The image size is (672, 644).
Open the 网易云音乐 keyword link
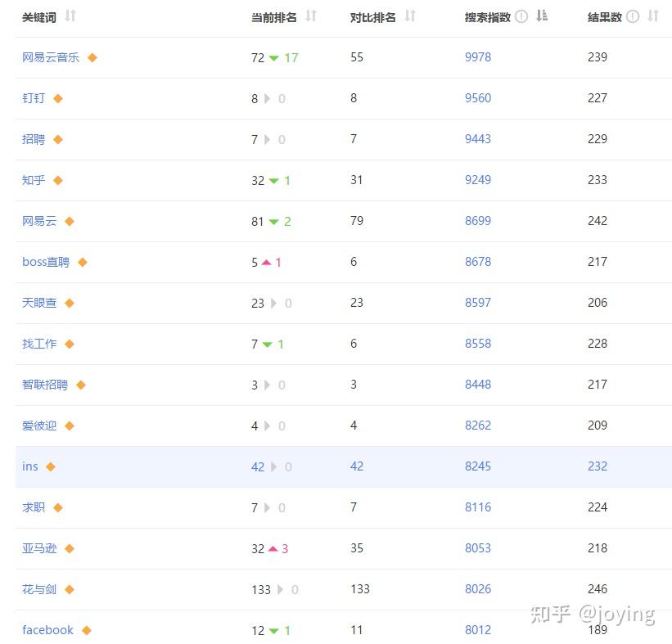click(51, 57)
